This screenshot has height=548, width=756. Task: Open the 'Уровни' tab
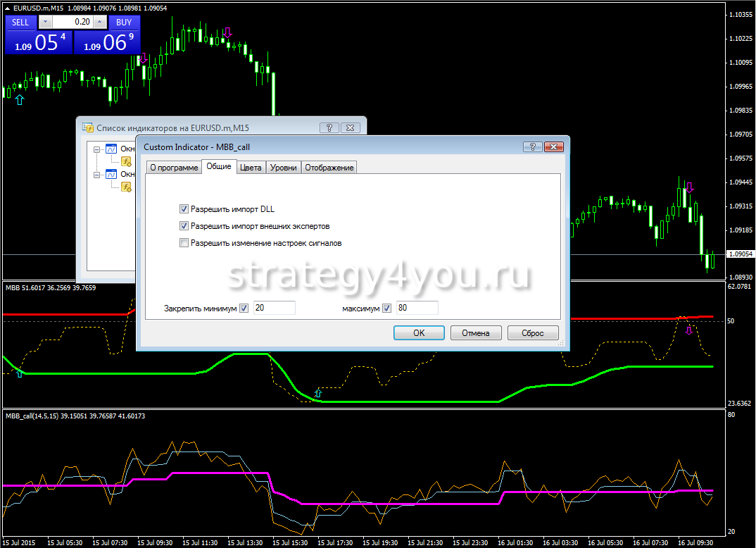point(284,168)
